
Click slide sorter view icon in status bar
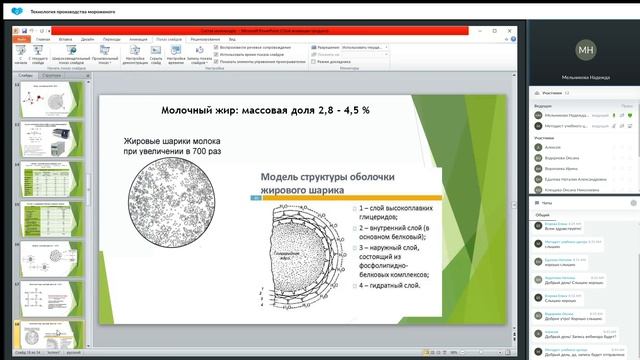[x=433, y=352]
